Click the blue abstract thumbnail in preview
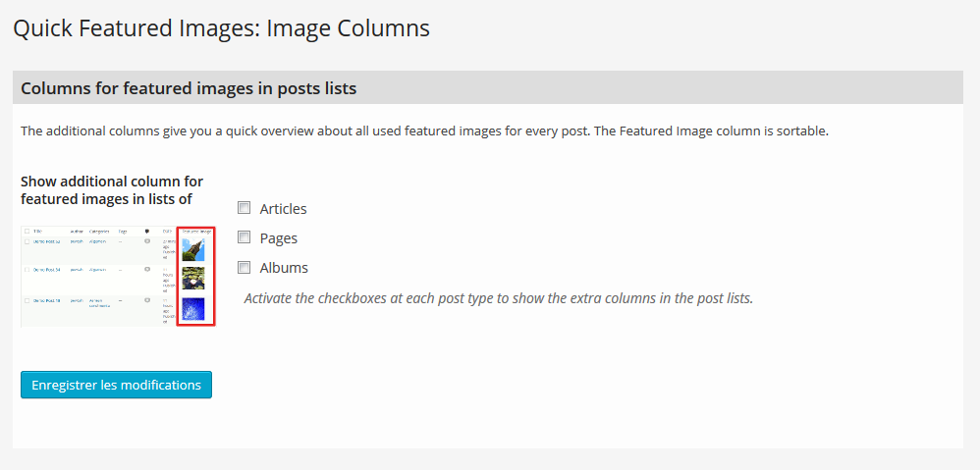 (x=193, y=309)
